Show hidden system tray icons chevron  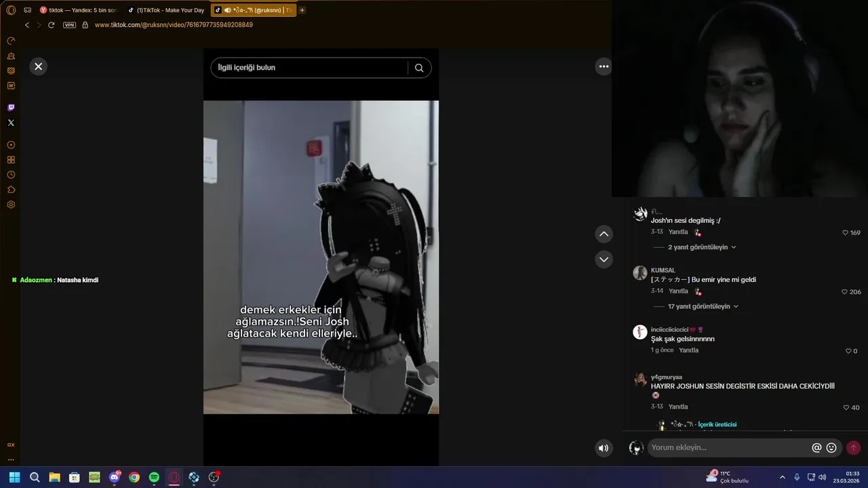[782, 477]
